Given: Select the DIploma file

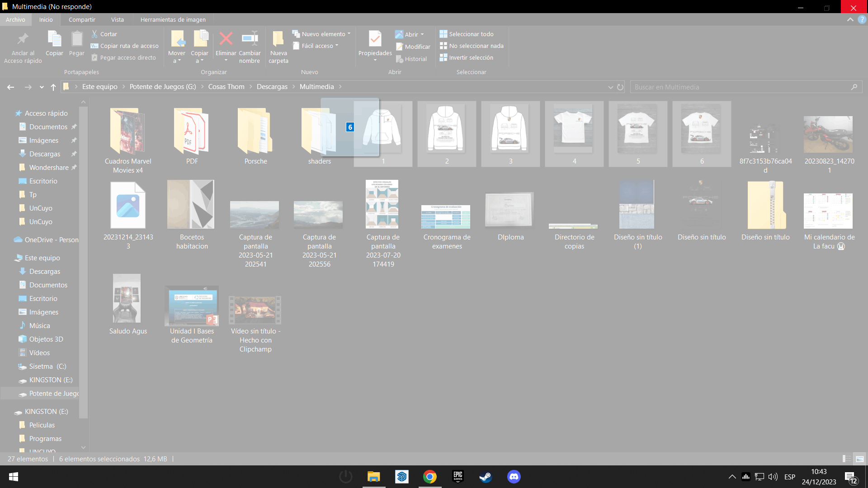Looking at the screenshot, I should tap(510, 216).
